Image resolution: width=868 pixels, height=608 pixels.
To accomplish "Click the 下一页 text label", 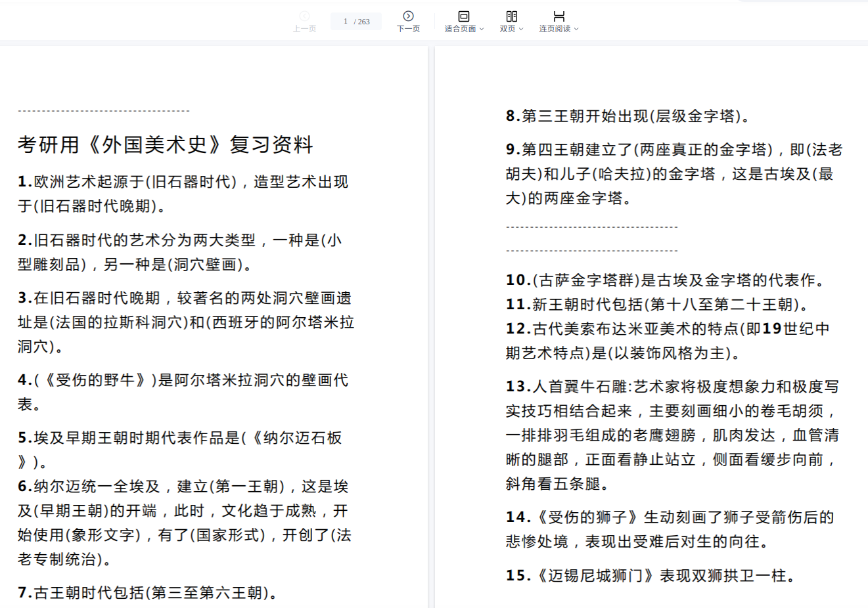I will click(x=408, y=29).
